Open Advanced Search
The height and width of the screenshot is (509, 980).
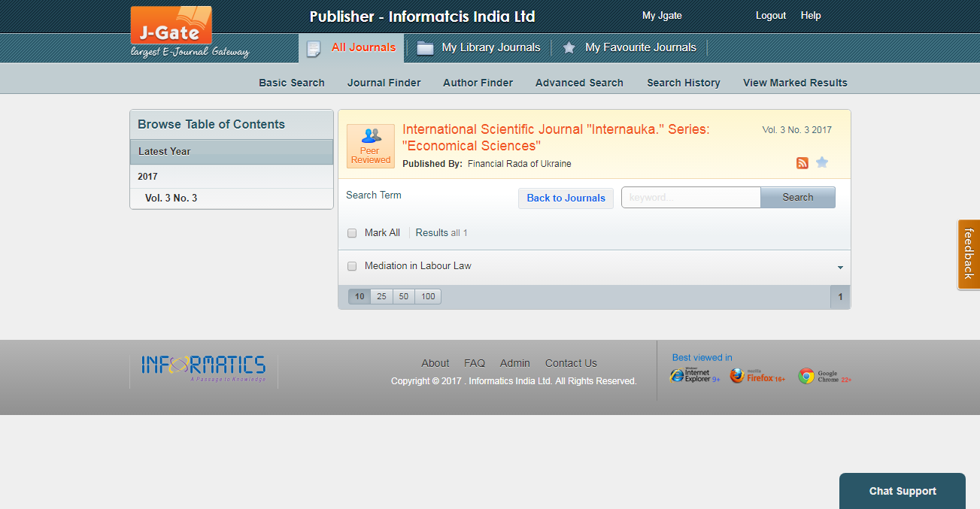click(579, 83)
